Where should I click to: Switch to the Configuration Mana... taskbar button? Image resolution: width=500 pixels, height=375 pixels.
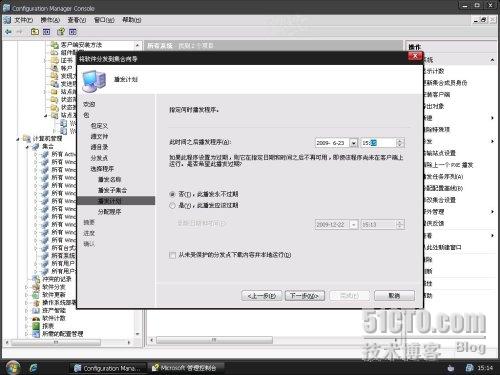click(x=107, y=368)
